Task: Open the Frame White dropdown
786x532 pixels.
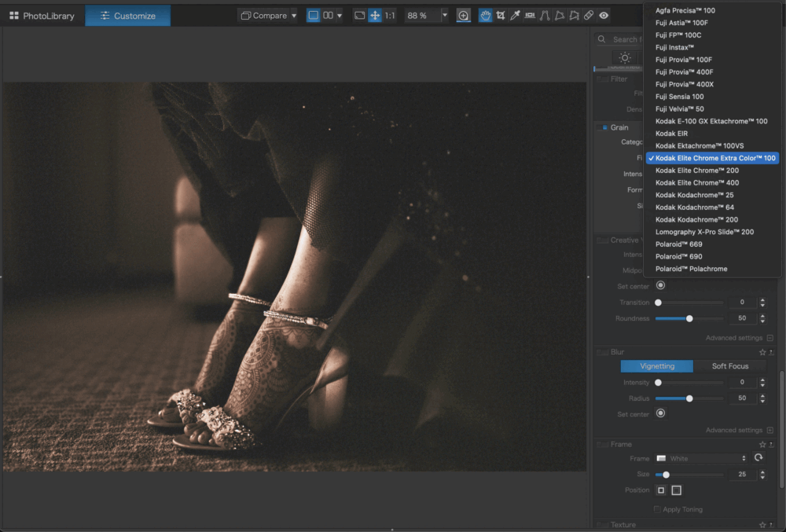Action: [x=700, y=458]
